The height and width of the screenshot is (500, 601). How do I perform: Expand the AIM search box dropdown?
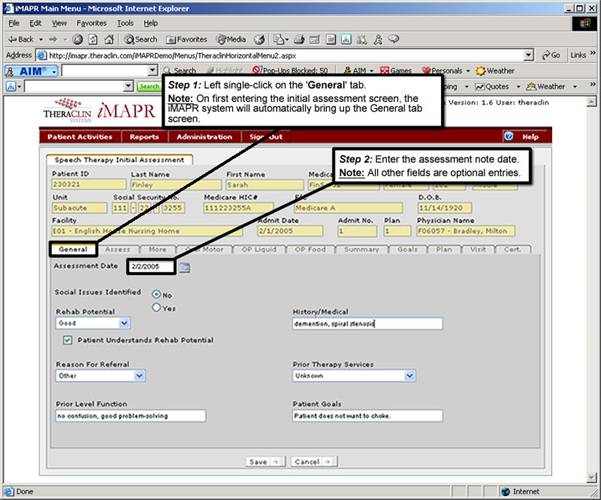[153, 71]
